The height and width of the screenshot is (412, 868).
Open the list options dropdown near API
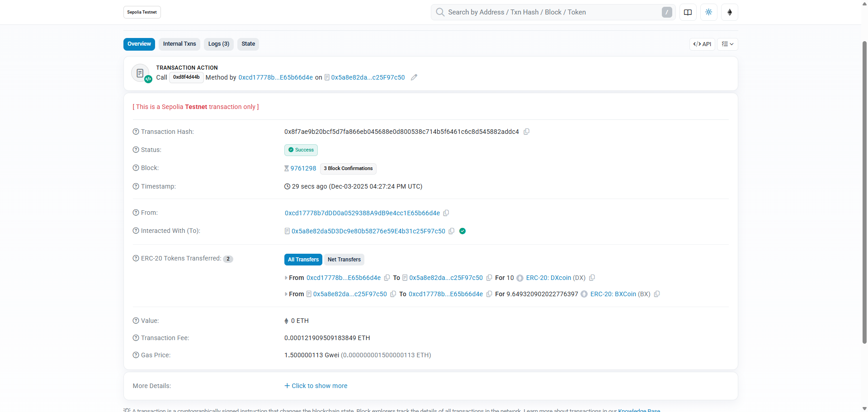(x=727, y=44)
